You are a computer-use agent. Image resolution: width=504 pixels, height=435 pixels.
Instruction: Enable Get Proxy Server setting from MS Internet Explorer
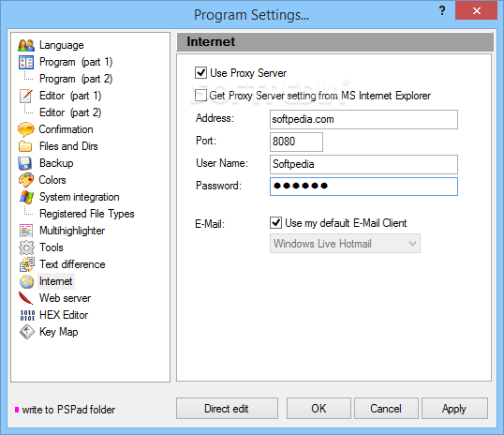200,96
